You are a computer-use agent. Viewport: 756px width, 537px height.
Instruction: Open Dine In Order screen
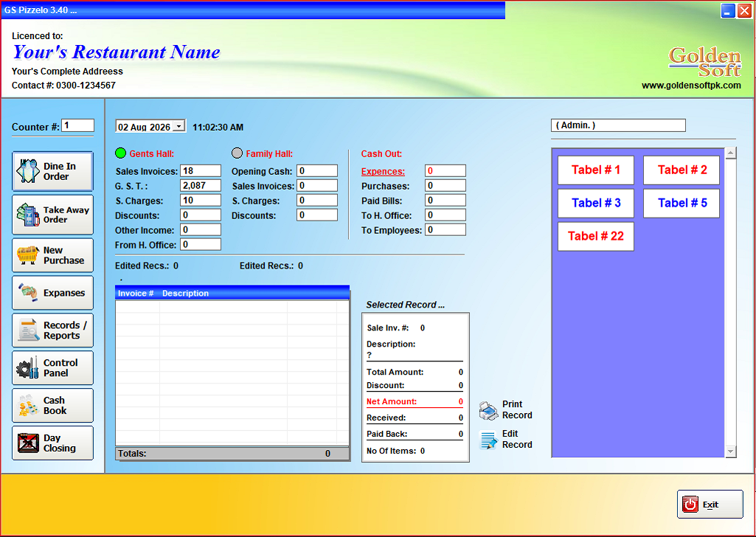(52, 171)
